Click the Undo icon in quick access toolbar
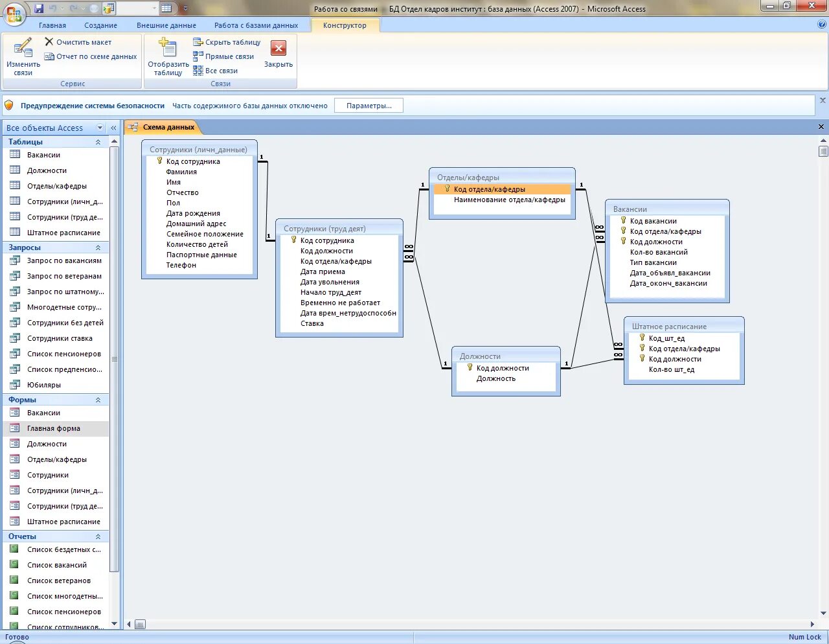The width and height of the screenshot is (829, 644). 53,8
